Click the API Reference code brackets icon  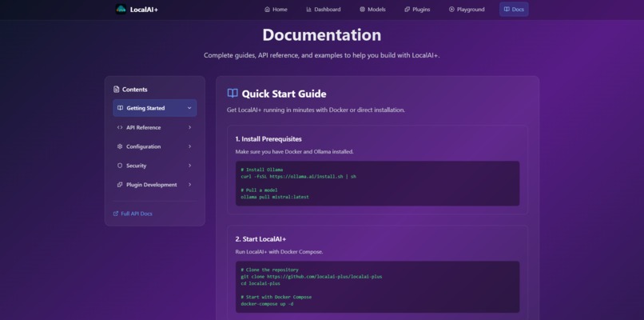(x=120, y=127)
